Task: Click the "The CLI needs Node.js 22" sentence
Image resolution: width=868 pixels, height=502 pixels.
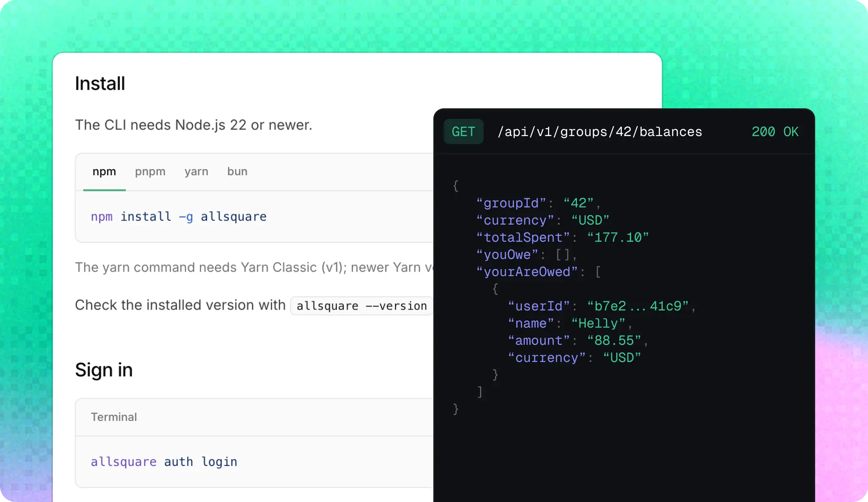Action: coord(194,125)
